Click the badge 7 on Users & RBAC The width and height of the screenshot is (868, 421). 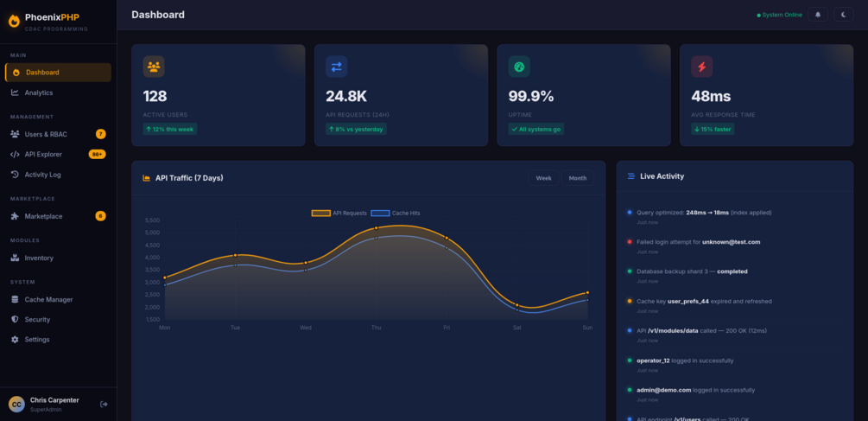coord(100,134)
